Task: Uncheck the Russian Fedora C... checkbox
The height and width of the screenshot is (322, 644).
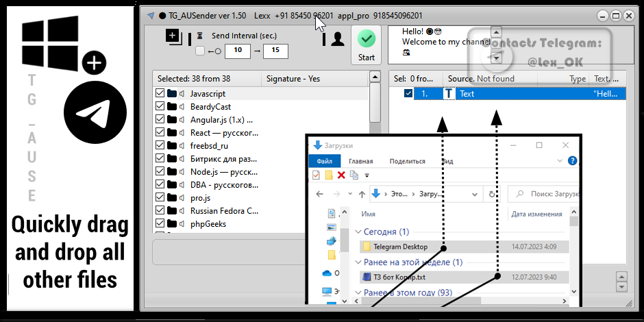Action: tap(160, 211)
